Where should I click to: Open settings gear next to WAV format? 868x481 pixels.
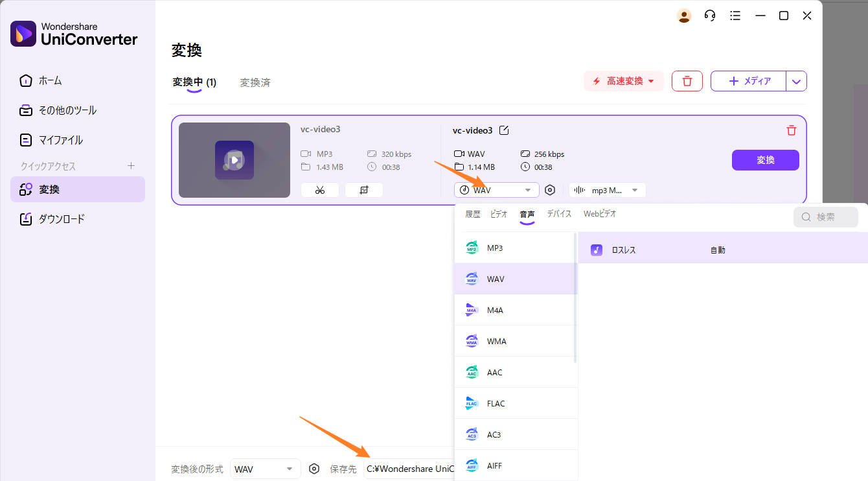point(550,190)
